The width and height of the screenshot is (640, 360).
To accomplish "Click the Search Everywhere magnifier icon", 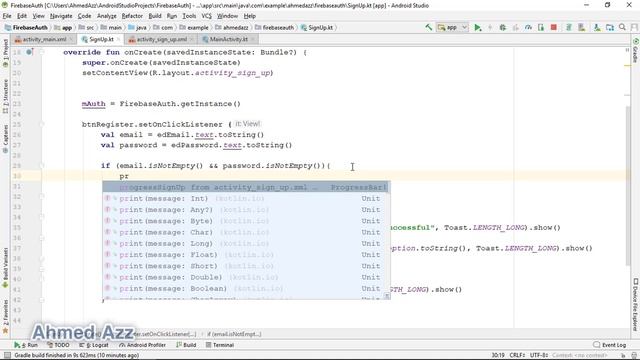I will click(622, 27).
